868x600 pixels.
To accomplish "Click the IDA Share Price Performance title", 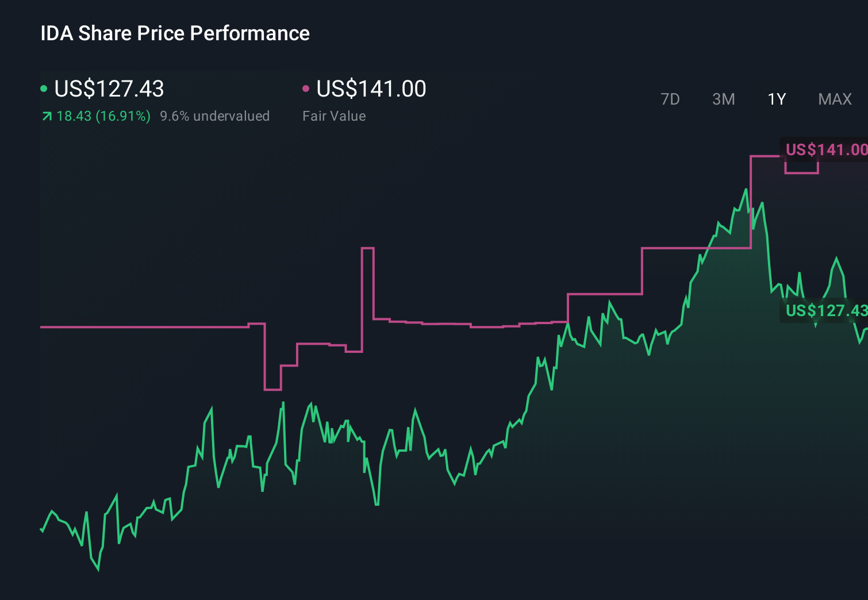I will [174, 33].
